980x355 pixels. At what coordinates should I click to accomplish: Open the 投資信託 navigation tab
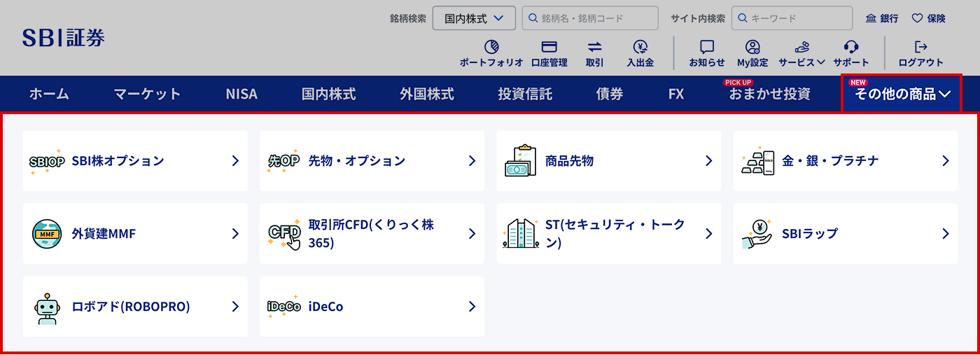coord(525,94)
